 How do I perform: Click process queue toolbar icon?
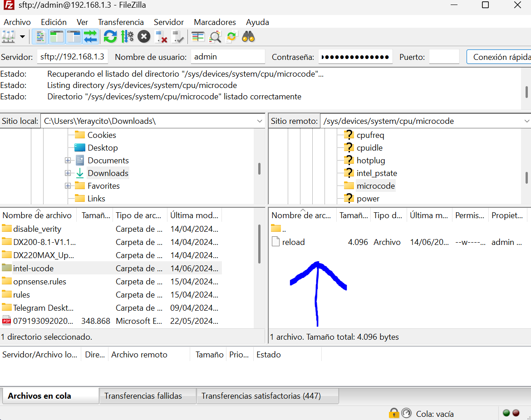click(x=127, y=36)
